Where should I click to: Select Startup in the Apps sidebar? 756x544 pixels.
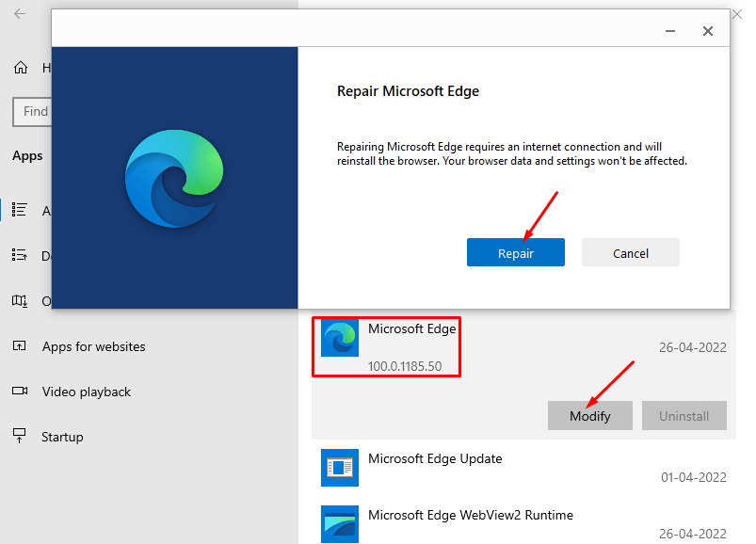(20, 437)
